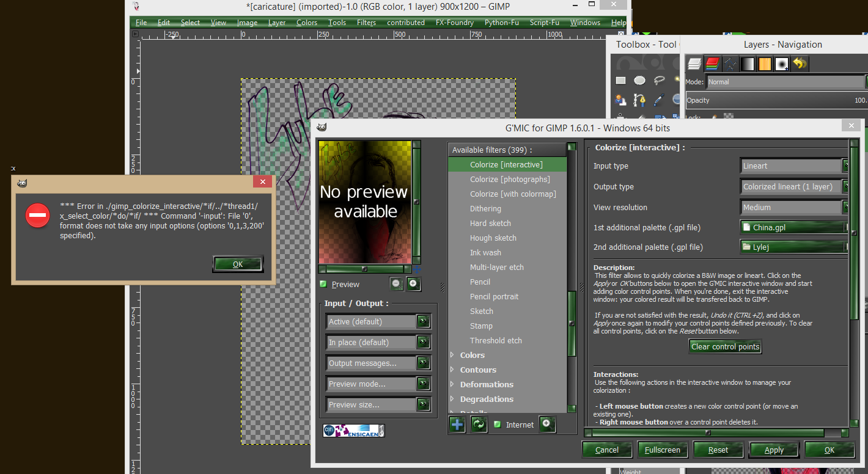Click OK in the error dialog
868x474 pixels.
tap(238, 264)
